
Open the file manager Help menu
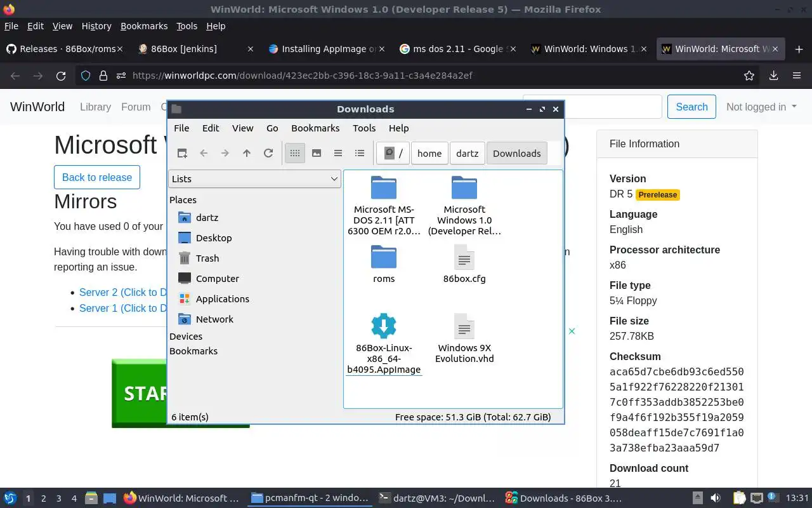click(x=398, y=128)
